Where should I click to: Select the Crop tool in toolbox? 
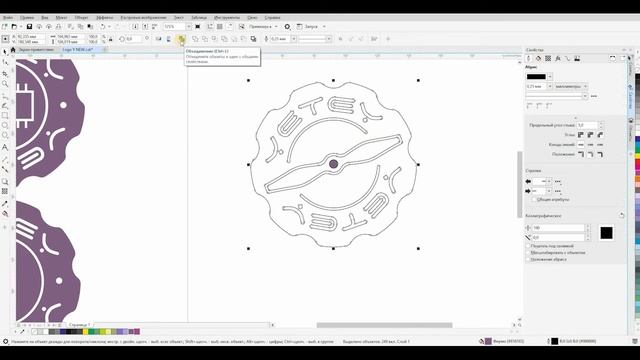5,73
